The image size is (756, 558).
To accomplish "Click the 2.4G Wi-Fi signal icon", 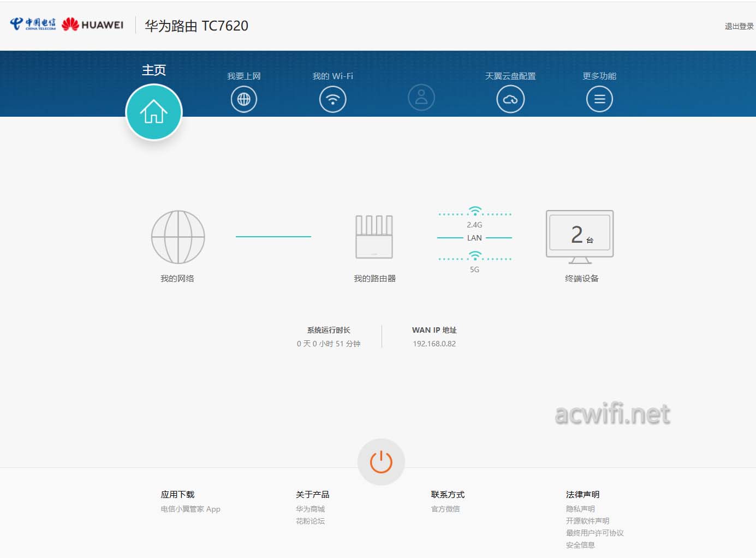I will point(475,211).
